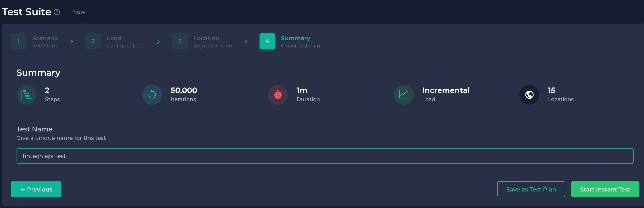Click the step 3 Location numbered badge
The height and width of the screenshot is (208, 644).
coord(180,41)
